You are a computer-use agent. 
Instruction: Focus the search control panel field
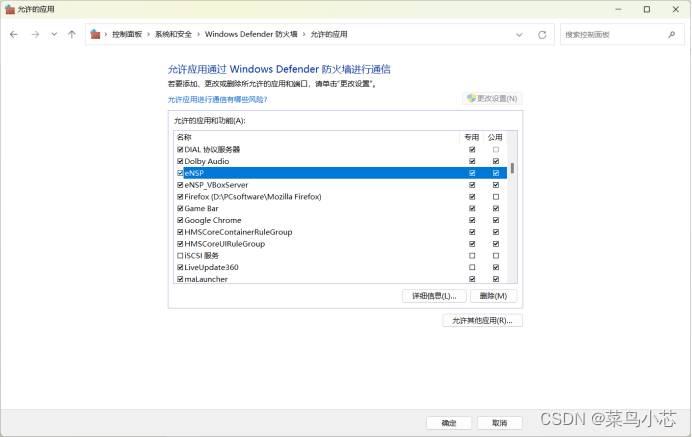click(x=622, y=34)
